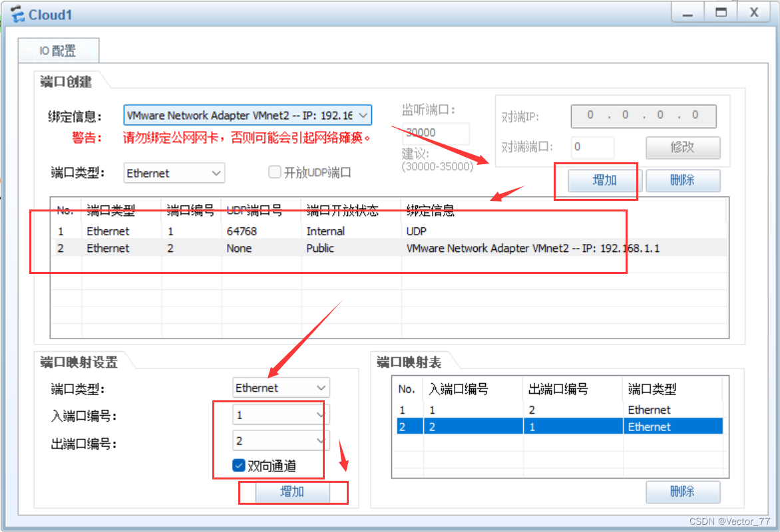Click the 监听端口 field showing 30000
This screenshot has width=780, height=532.
[x=435, y=133]
